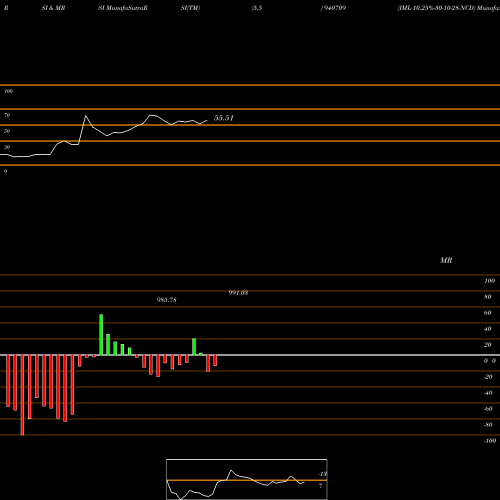
Task: Click the 'SI(TM)' header text
Action: (190, 8)
